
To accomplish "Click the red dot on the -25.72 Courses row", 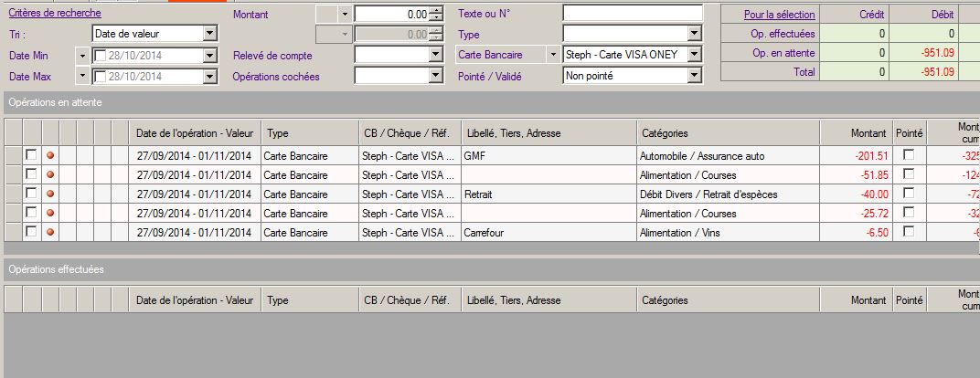I will pos(50,213).
